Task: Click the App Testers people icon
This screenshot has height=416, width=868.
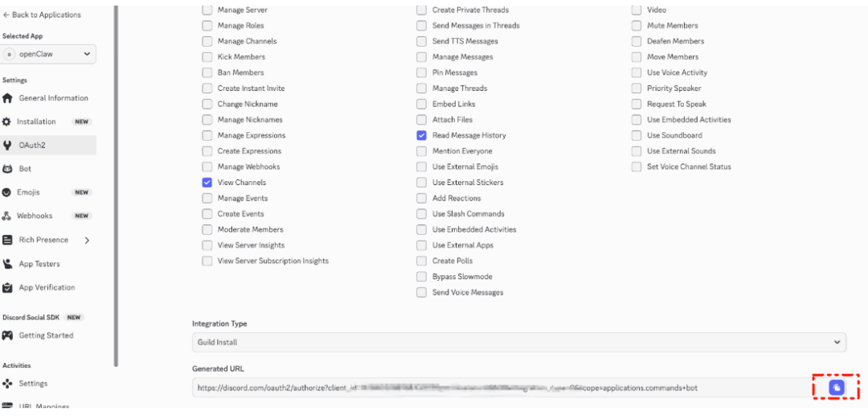Action: 7,264
